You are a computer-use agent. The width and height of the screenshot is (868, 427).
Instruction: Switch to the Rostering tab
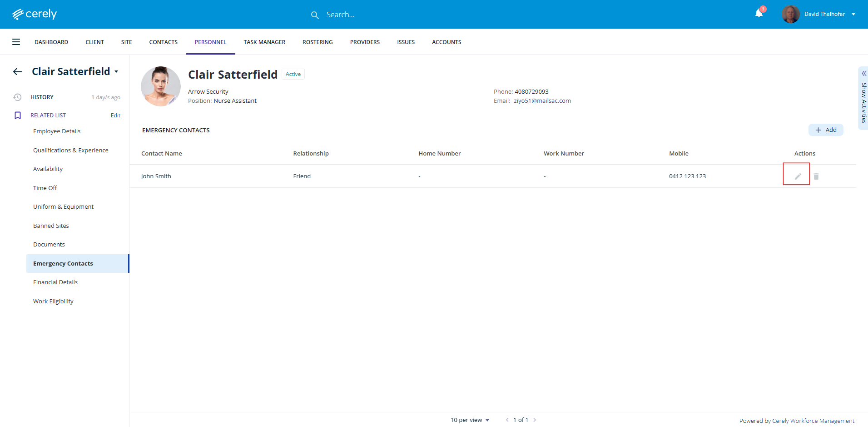coord(317,42)
